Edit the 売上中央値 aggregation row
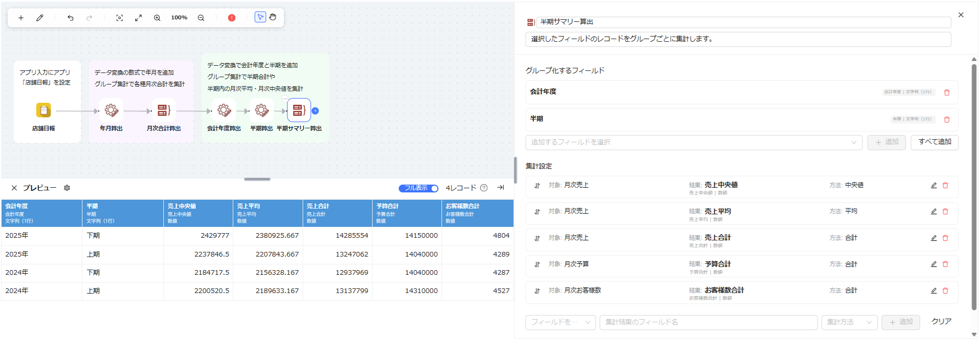980x340 pixels. click(x=934, y=185)
